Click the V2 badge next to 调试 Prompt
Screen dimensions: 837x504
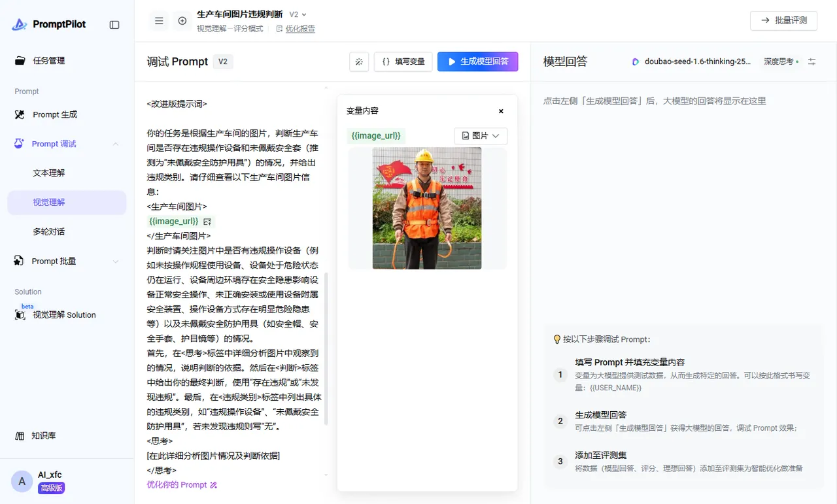223,61
